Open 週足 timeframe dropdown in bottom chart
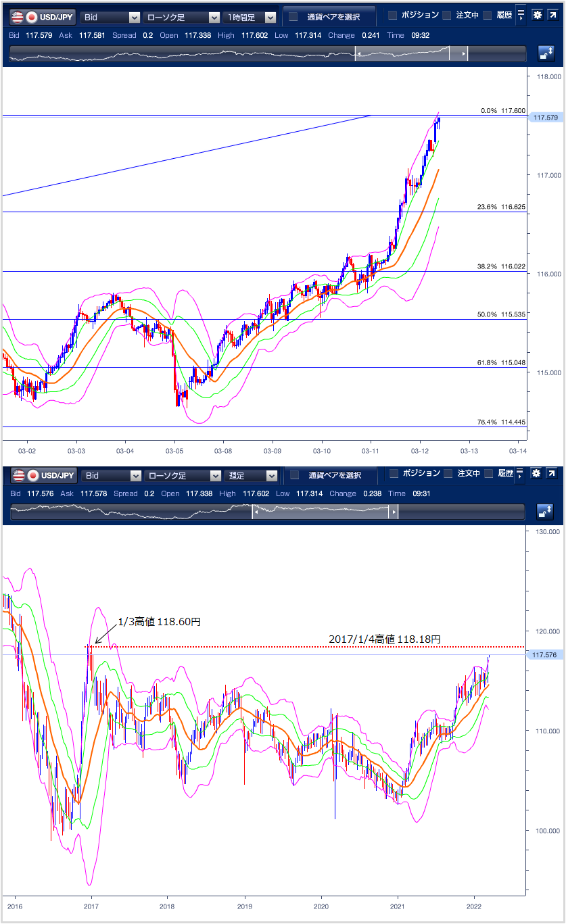This screenshot has height=924, width=566. click(250, 476)
